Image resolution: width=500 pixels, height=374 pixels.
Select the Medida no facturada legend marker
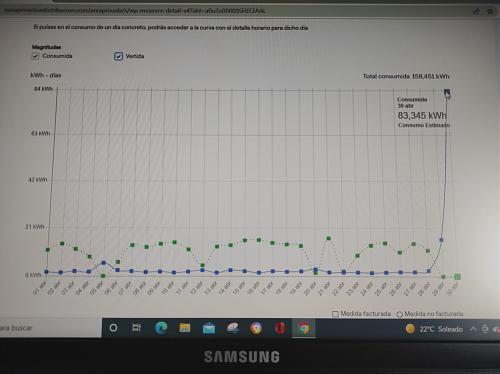(x=400, y=314)
